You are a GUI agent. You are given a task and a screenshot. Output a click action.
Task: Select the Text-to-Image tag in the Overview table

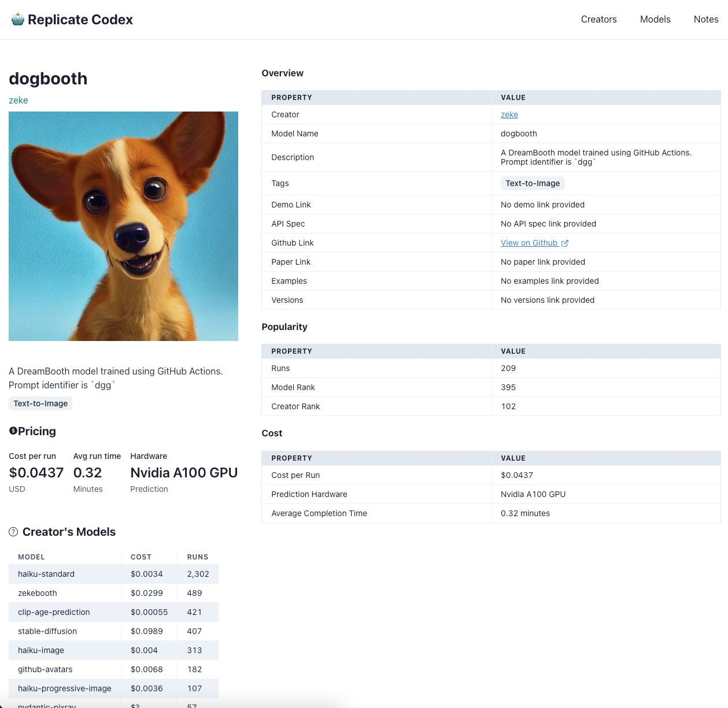533,183
